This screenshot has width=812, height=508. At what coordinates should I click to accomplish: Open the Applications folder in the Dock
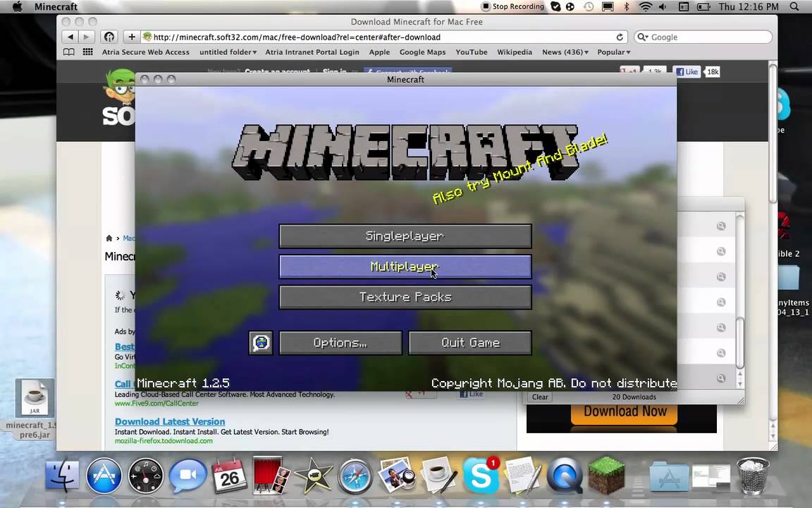click(x=668, y=476)
